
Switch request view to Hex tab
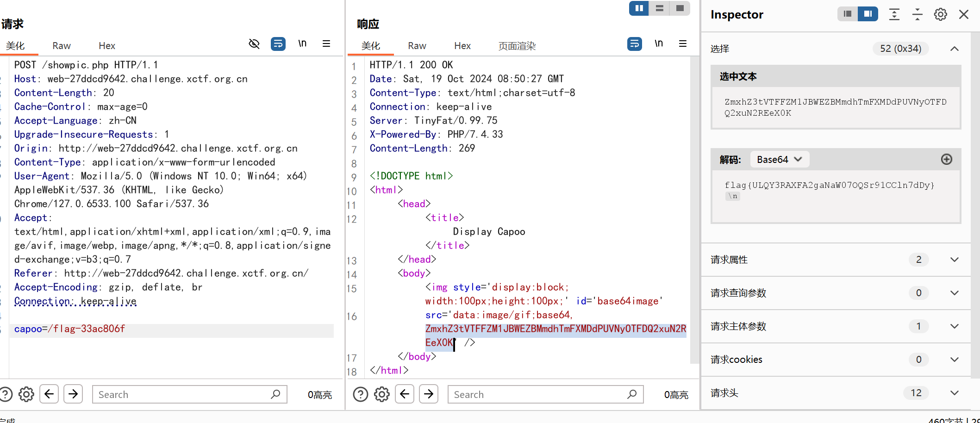[x=107, y=46]
